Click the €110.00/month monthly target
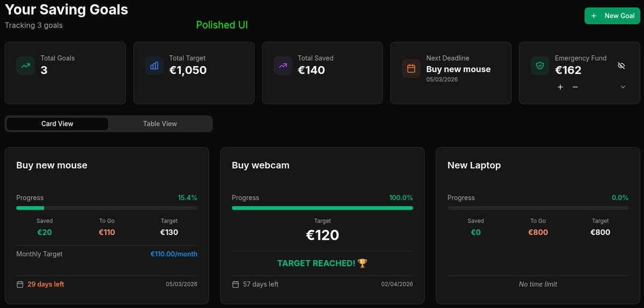 point(174,254)
